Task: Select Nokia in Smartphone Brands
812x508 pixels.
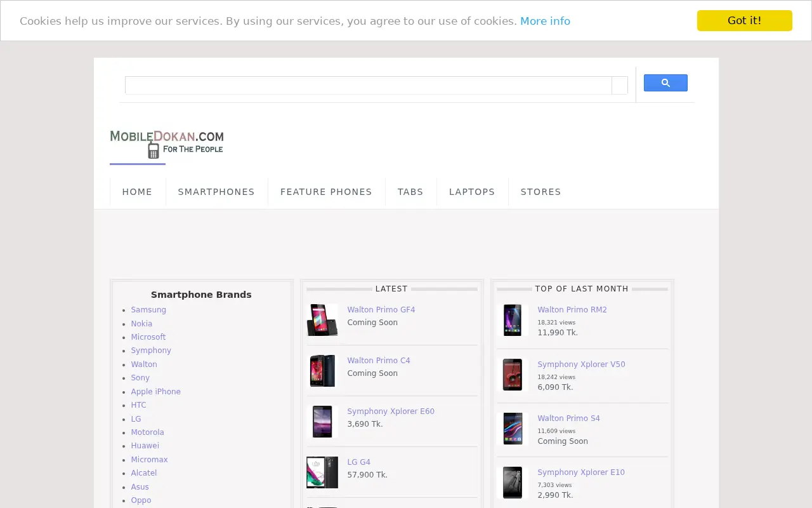Action: [x=141, y=324]
